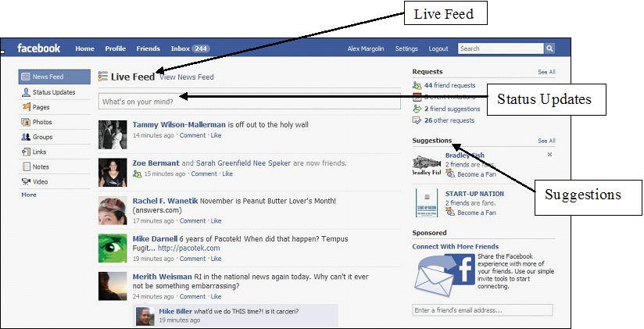Screen dimensions: 644x329
Task: Open the Photos icon in sidebar
Action: click(26, 122)
